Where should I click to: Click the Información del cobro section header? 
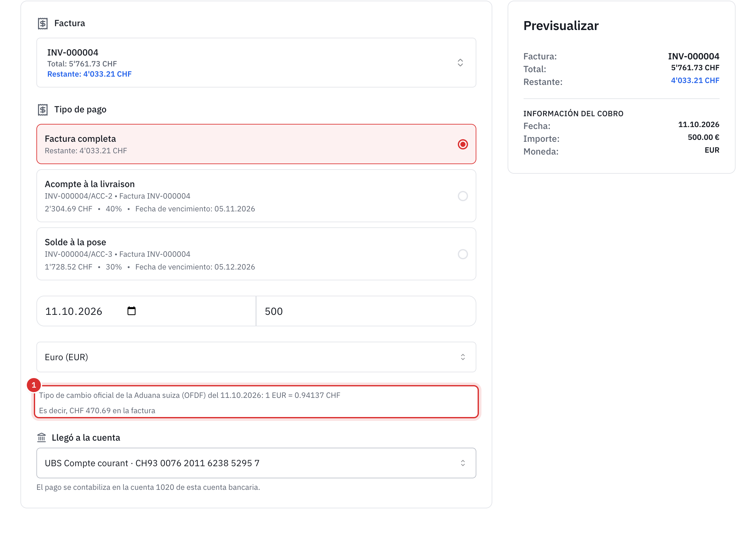point(573,114)
